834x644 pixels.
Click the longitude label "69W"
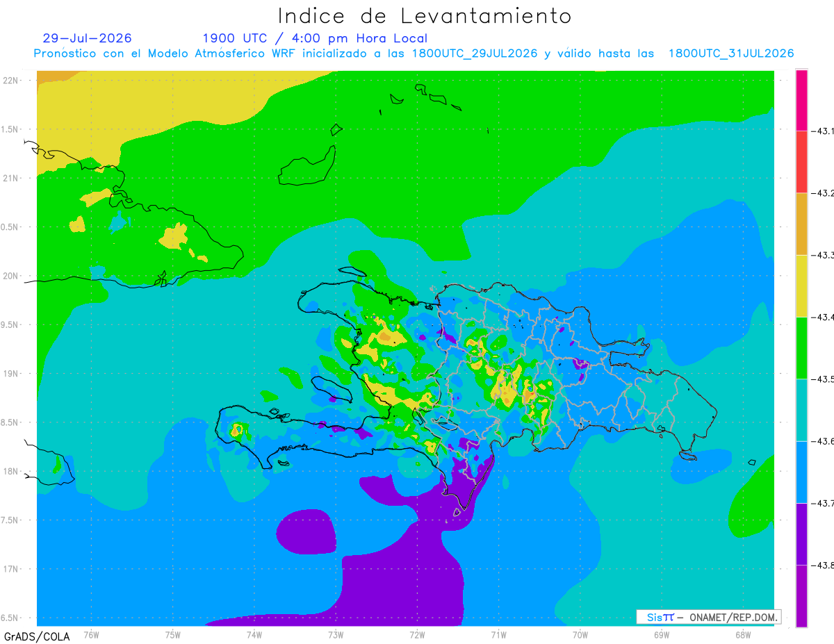tap(662, 634)
